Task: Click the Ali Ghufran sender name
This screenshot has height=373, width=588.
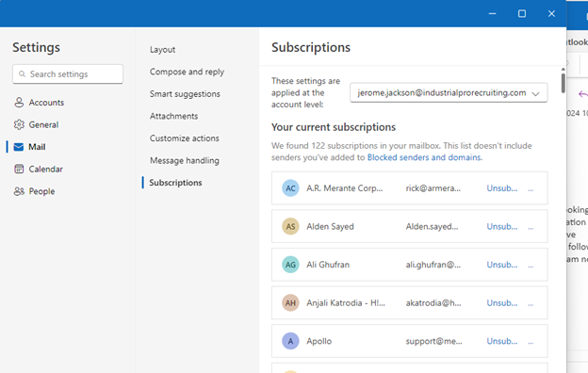Action: click(x=328, y=265)
